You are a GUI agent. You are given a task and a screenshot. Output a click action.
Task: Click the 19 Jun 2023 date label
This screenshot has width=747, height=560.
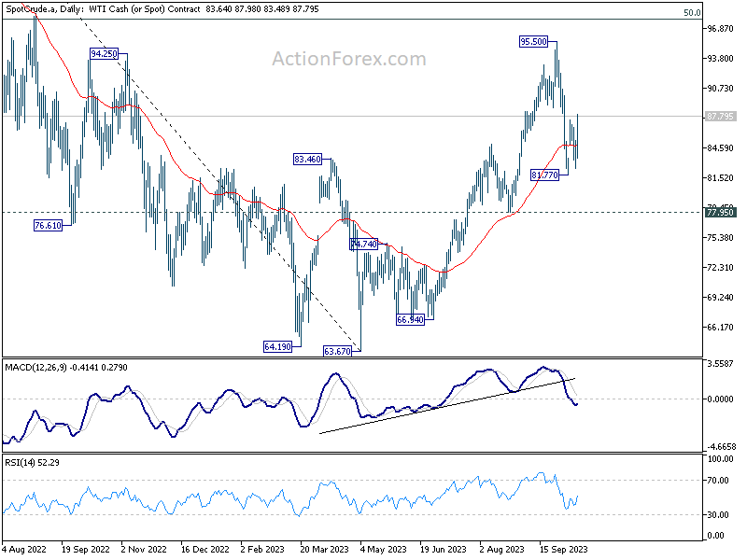[443, 549]
